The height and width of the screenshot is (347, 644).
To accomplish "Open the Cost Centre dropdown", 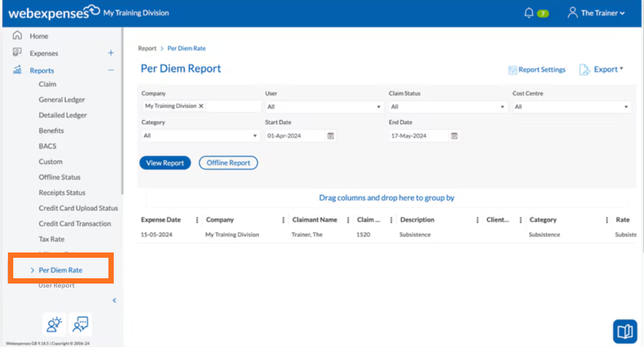I will pyautogui.click(x=571, y=107).
